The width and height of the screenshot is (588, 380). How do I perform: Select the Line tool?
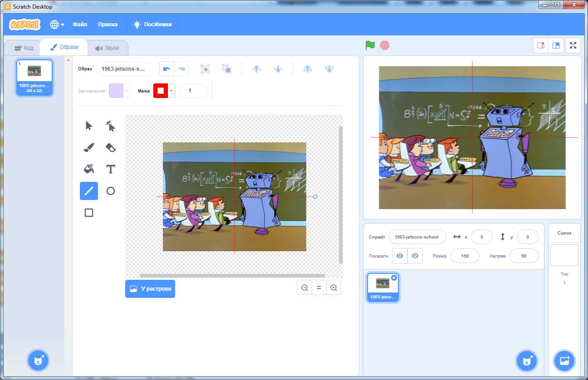(89, 191)
